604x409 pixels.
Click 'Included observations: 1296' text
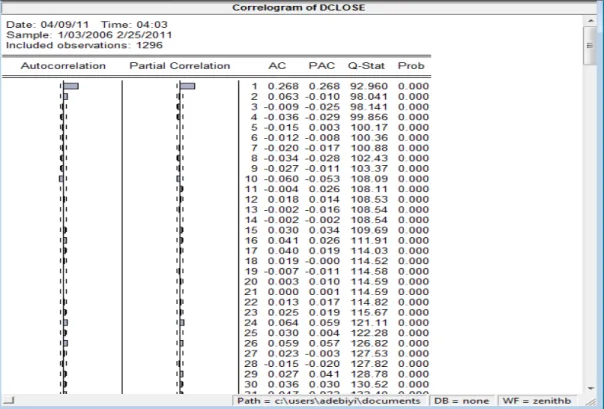tap(84, 45)
